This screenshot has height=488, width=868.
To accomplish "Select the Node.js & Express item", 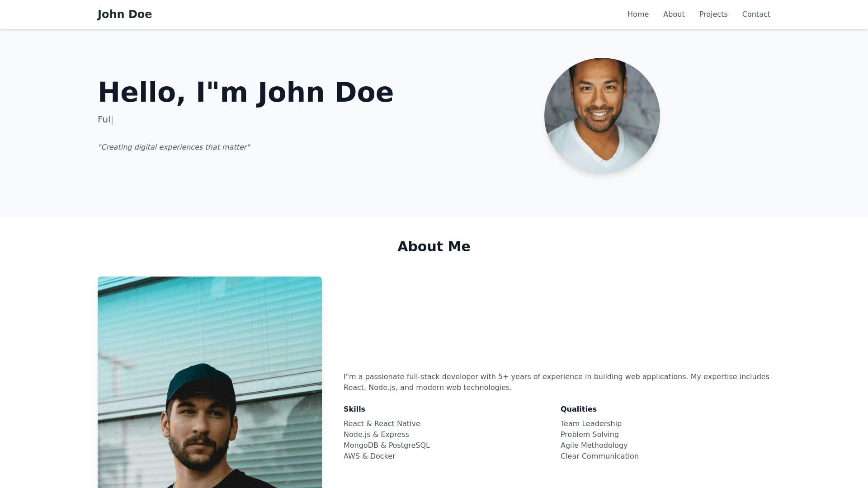I will click(376, 435).
